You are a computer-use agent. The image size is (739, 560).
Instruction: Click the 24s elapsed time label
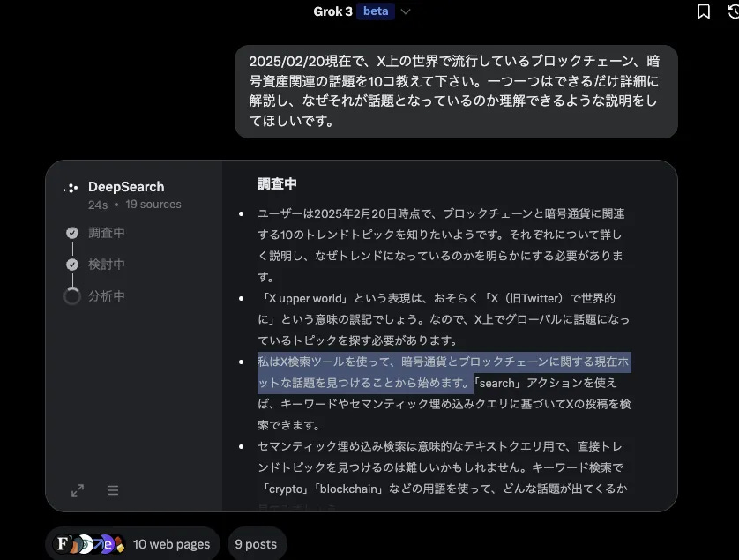pyautogui.click(x=98, y=205)
